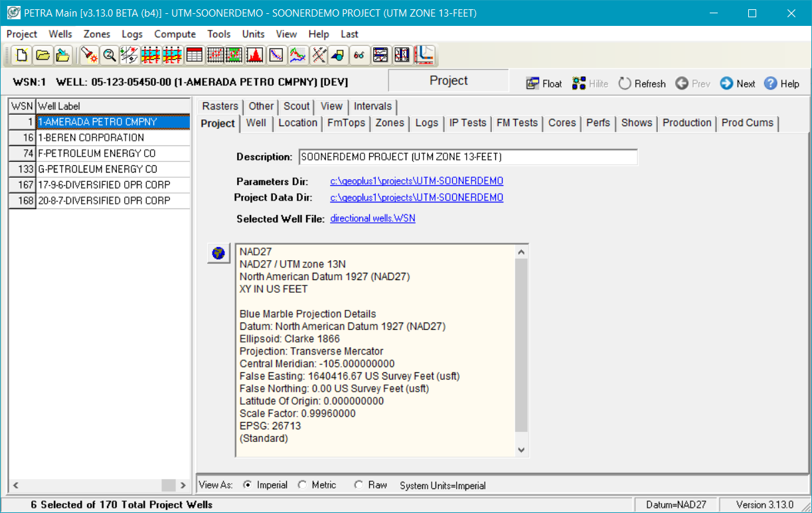Open the Logs menu
This screenshot has height=513, width=812.
click(132, 34)
